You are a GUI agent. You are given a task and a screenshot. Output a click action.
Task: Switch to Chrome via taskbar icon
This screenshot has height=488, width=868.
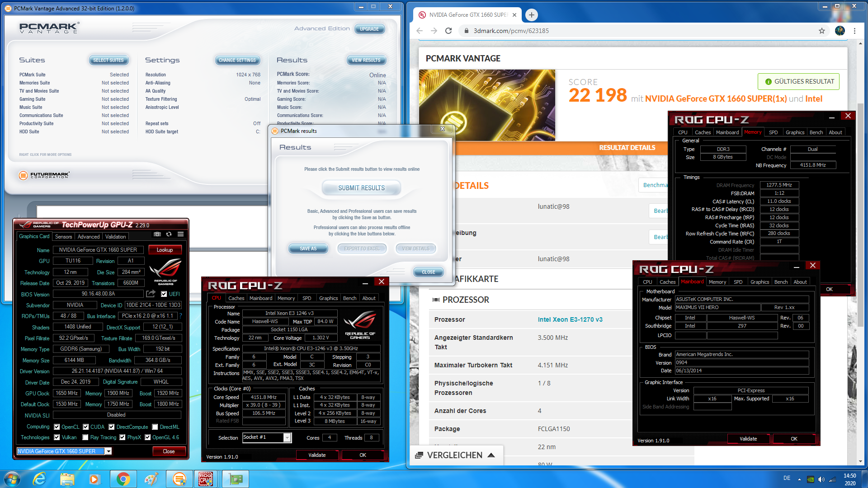[123, 479]
